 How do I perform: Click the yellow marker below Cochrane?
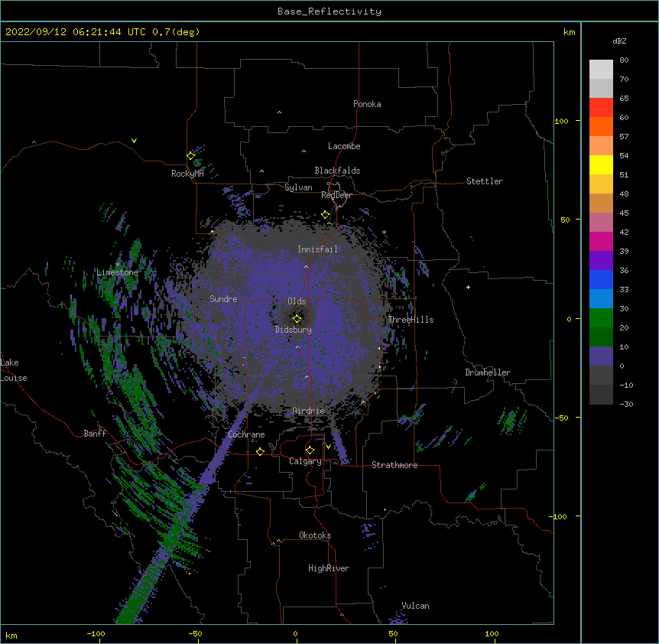(260, 451)
